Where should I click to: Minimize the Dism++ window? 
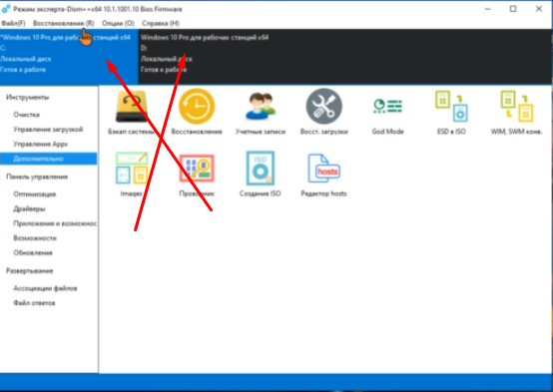click(488, 9)
